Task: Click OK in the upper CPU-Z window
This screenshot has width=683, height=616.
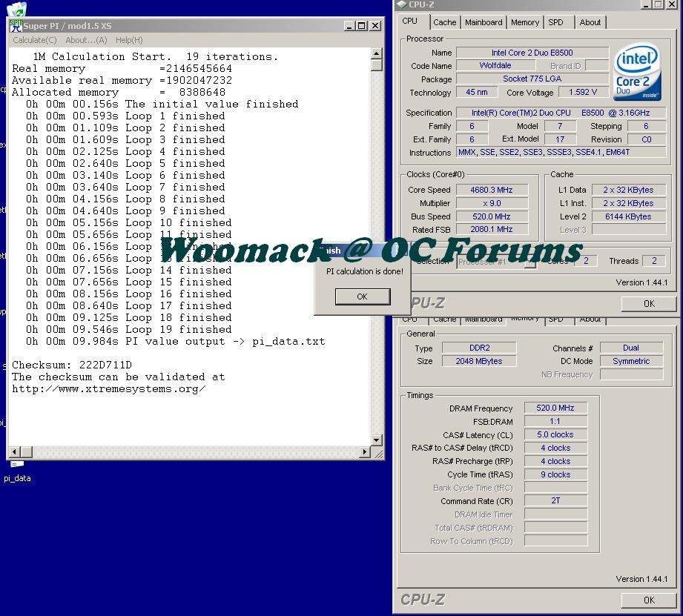Action: tap(649, 303)
